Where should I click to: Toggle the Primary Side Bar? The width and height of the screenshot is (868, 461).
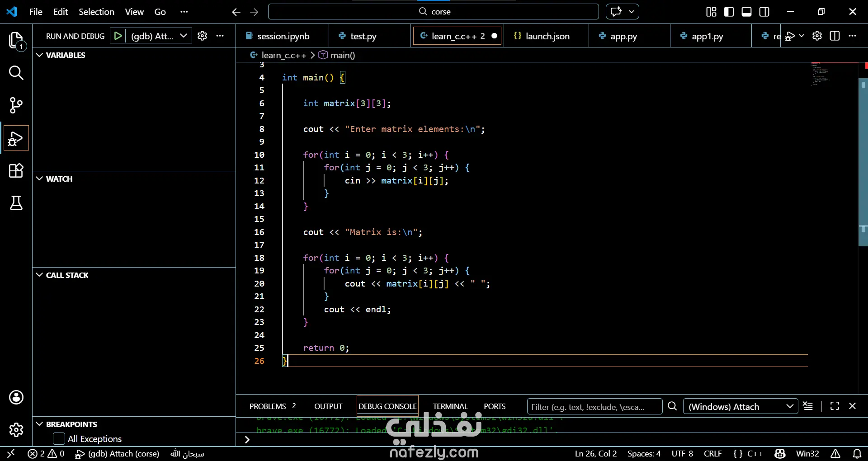[729, 12]
